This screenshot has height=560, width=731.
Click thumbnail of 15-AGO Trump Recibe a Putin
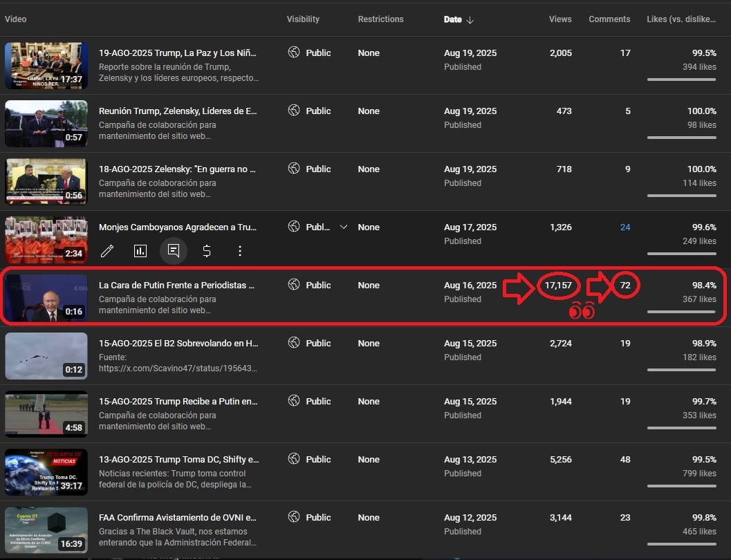click(x=46, y=413)
